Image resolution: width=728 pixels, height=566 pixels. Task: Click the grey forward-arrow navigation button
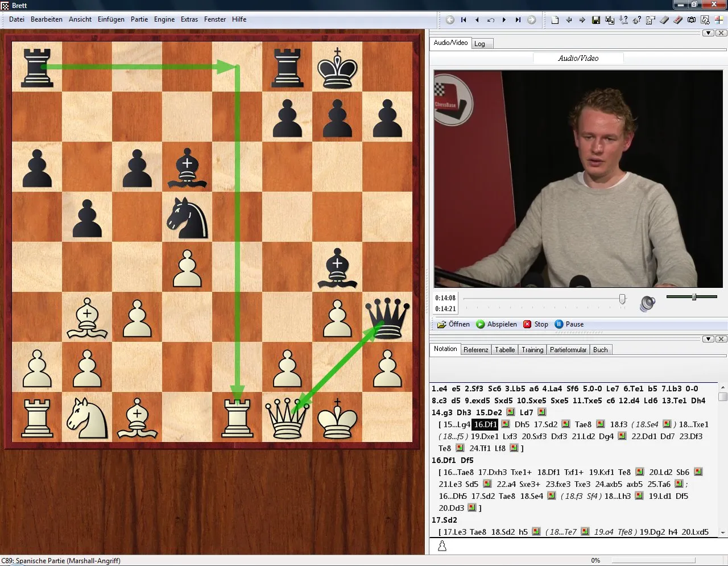(532, 20)
